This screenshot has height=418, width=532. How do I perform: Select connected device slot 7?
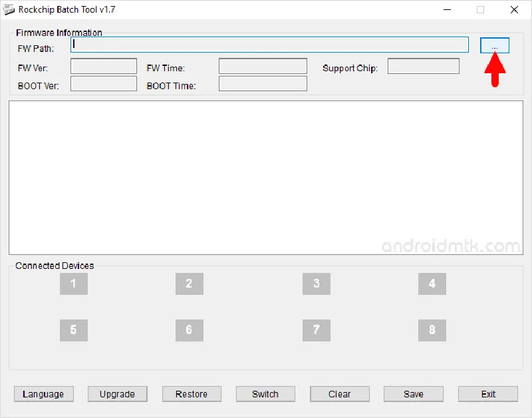click(317, 330)
